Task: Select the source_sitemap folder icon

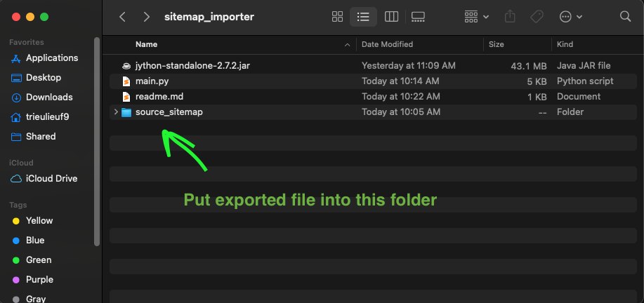Action: 126,112
